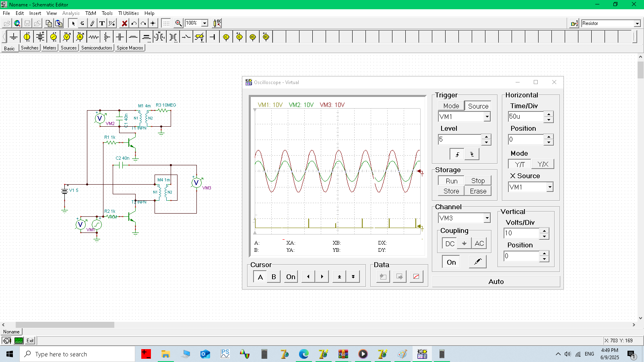Viewport: 644px width, 362px height.
Task: Toggle the grid dots display icon
Action: pos(166,23)
